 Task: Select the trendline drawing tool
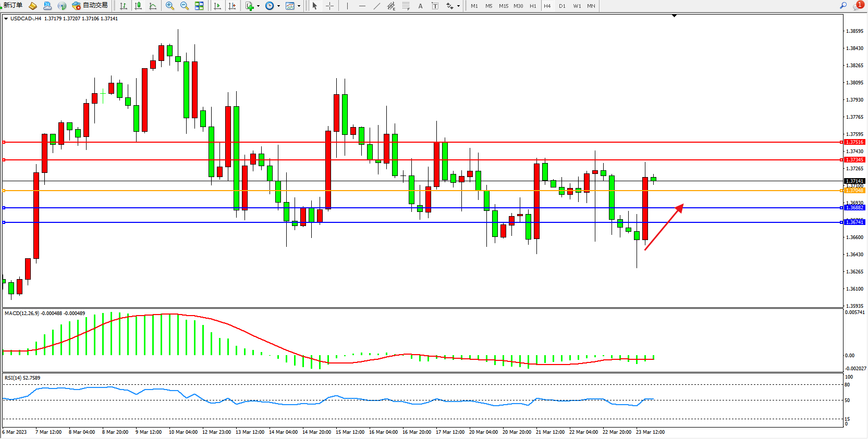click(x=376, y=6)
